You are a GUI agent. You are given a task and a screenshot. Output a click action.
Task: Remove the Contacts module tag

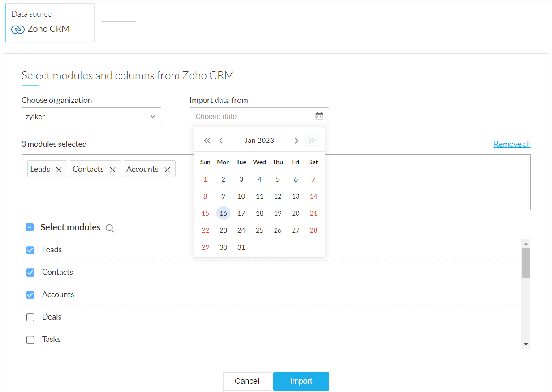click(x=113, y=170)
